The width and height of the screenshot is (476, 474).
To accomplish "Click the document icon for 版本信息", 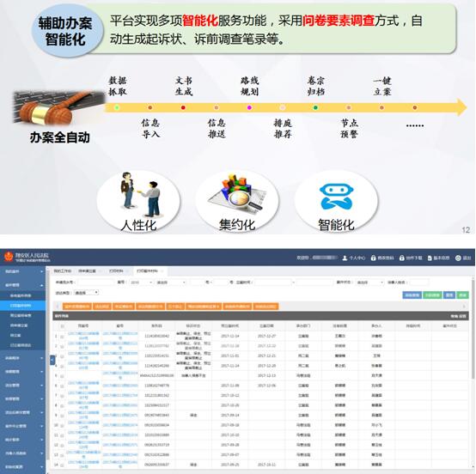I will 430,258.
